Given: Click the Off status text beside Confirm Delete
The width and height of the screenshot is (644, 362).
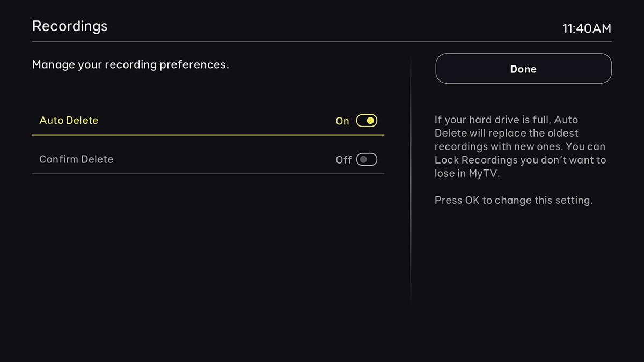Looking at the screenshot, I should [x=343, y=159].
